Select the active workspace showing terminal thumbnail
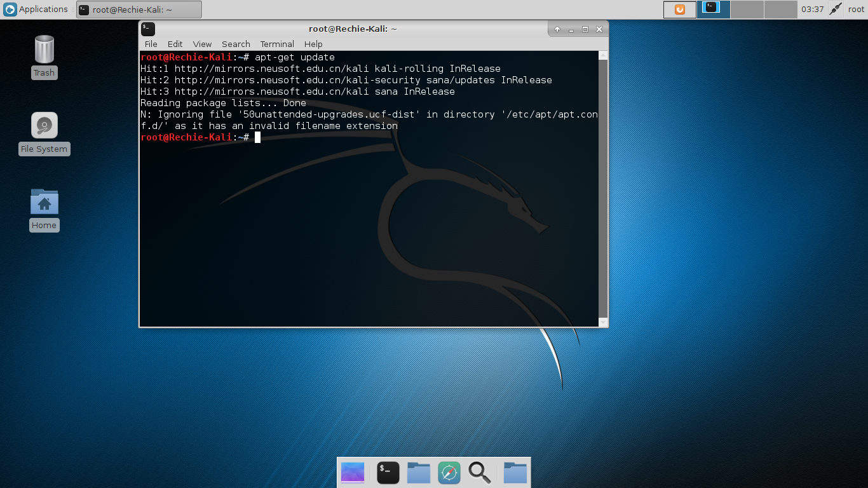Screen dimensions: 868x488 tap(713, 10)
